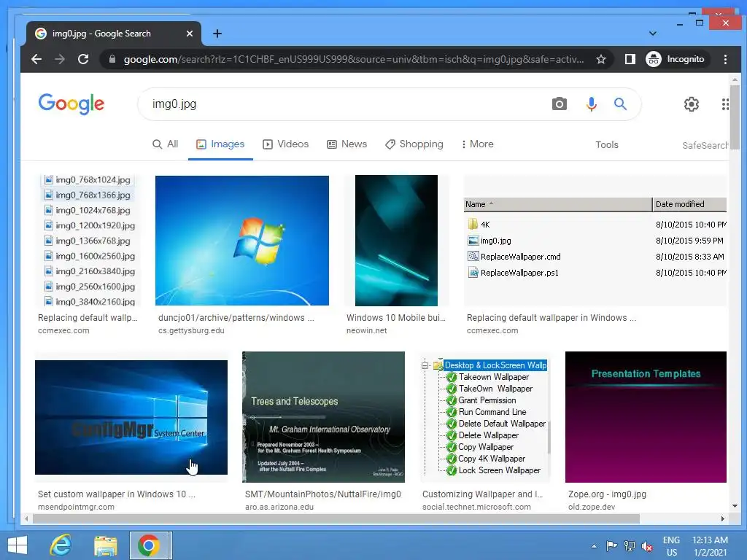The width and height of the screenshot is (747, 560).
Task: Click the cs.gettysburg.edu source text
Action: point(191,330)
